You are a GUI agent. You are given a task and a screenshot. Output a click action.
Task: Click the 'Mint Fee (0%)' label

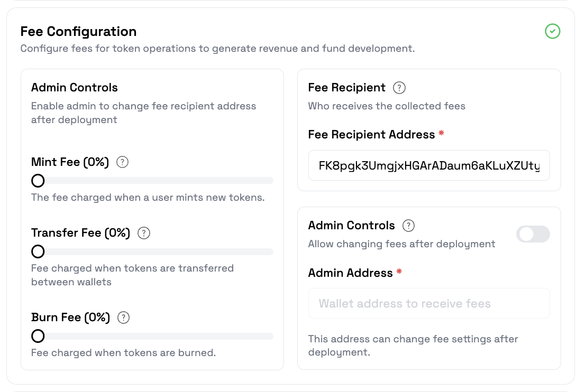[x=70, y=162]
